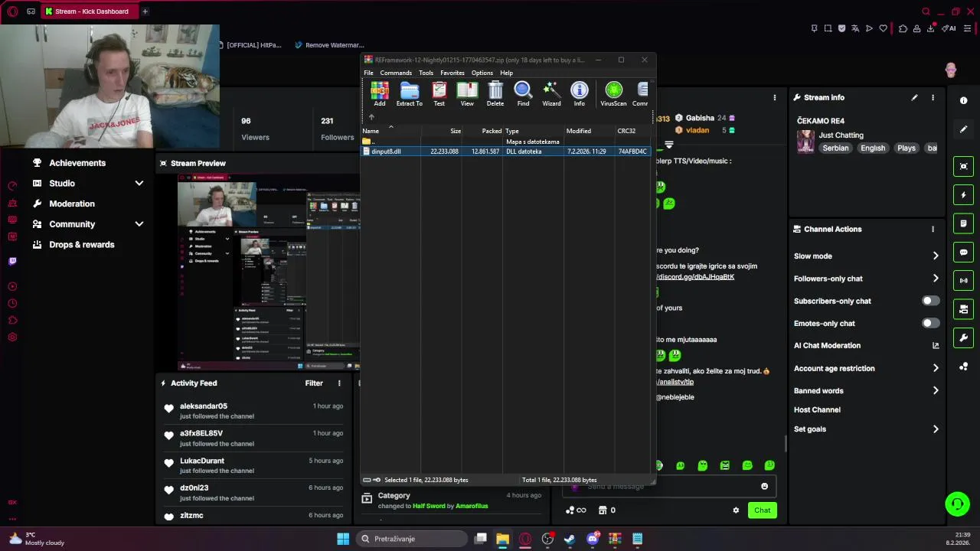Open Achievements in the Kick sidebar
Screen dimensions: 980x551
[x=77, y=163]
